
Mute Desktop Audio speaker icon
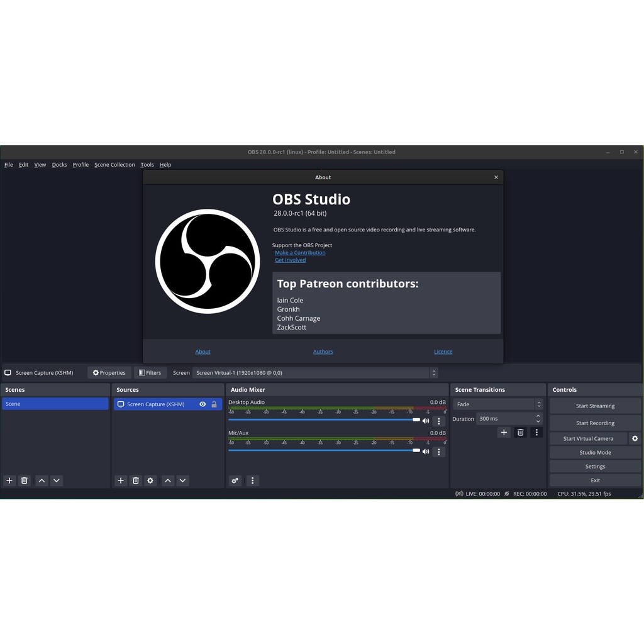pyautogui.click(x=426, y=421)
